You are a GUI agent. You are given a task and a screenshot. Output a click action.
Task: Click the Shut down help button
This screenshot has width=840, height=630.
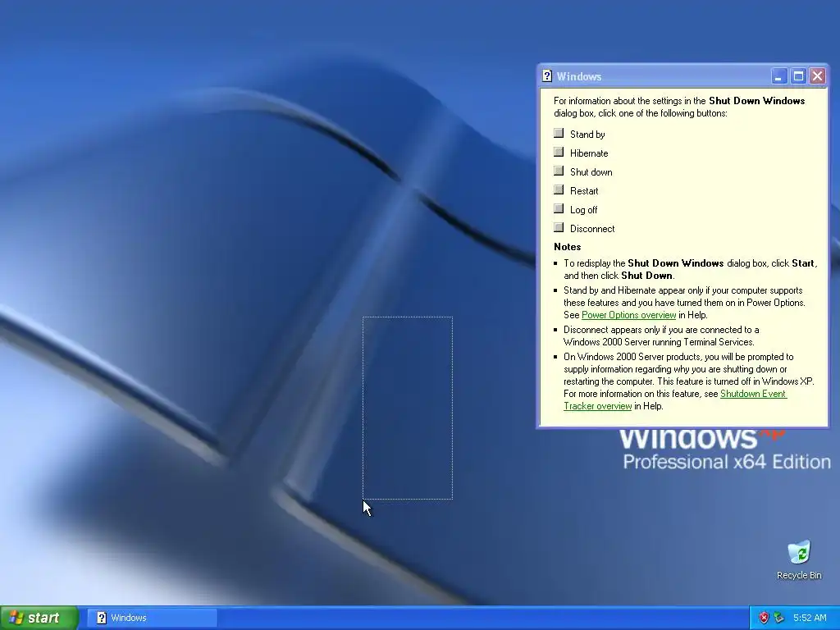(x=559, y=171)
